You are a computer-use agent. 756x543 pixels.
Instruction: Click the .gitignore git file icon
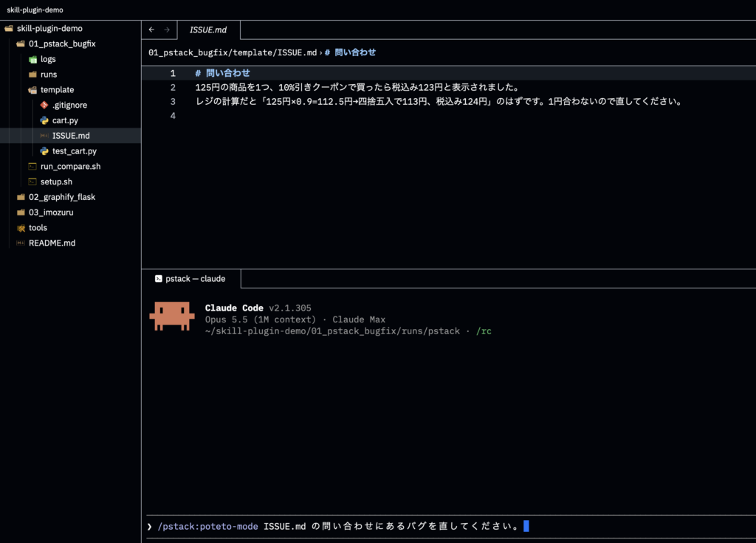tap(44, 105)
